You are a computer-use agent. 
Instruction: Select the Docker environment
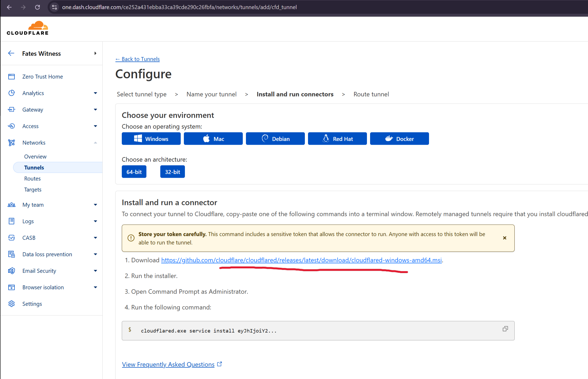pyautogui.click(x=399, y=138)
